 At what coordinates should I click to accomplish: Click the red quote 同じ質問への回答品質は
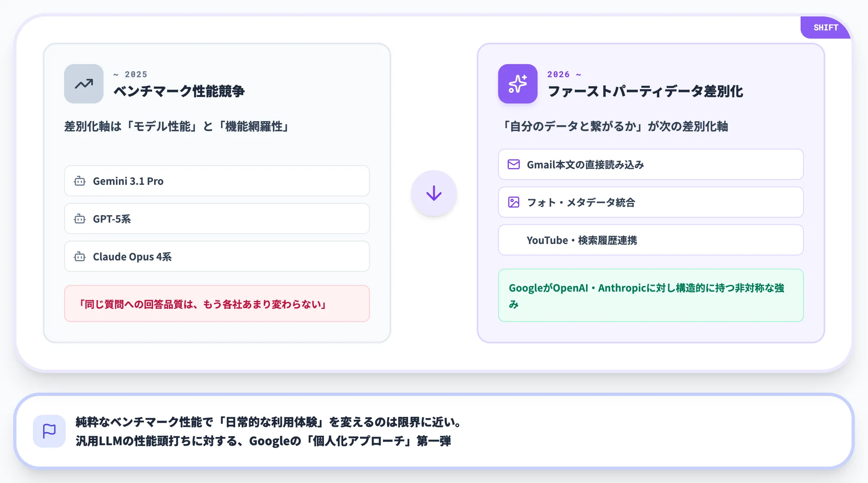coord(217,304)
